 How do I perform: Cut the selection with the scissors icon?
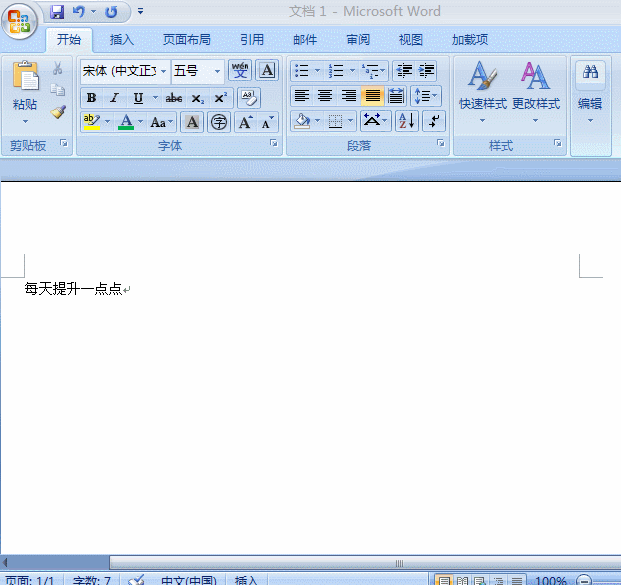click(57, 68)
